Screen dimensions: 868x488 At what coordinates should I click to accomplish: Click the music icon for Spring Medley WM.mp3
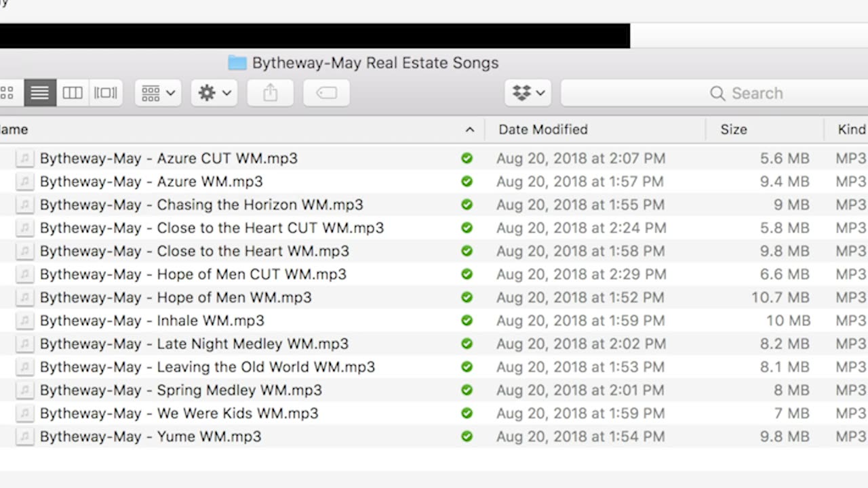pos(25,390)
